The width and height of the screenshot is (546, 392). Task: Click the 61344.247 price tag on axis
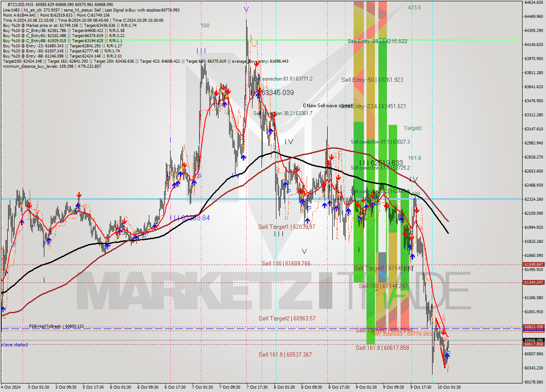pos(533,282)
